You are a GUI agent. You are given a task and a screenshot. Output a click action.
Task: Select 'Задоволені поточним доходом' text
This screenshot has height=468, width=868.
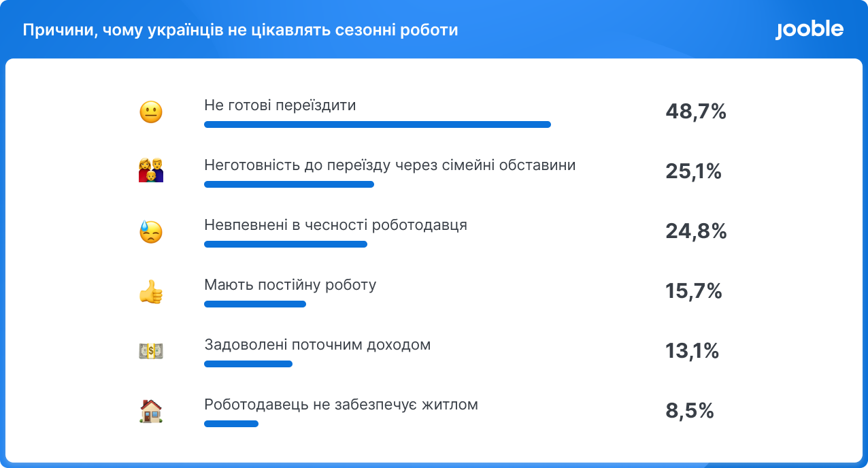[x=317, y=344]
